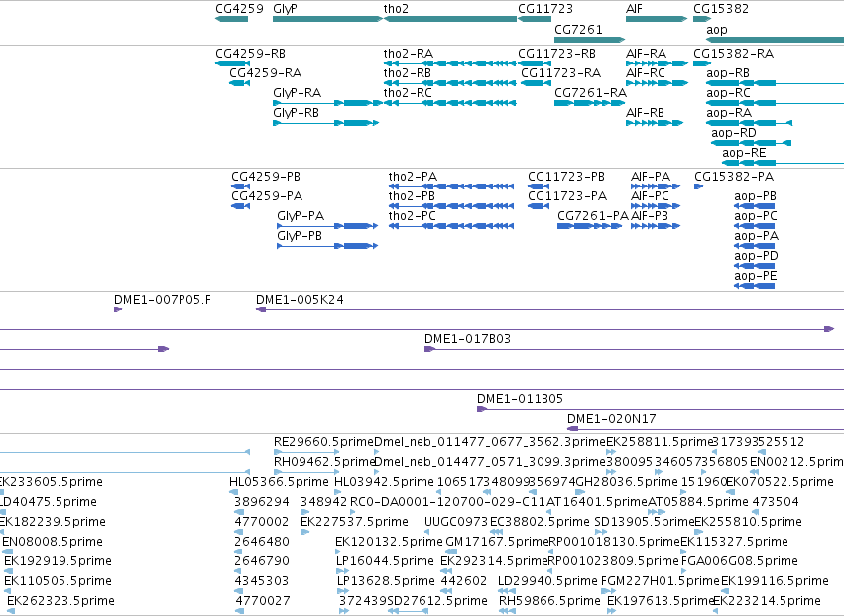Click the DME1-020N17 BAC label
Screen dimensions: 844x616
[x=612, y=419]
